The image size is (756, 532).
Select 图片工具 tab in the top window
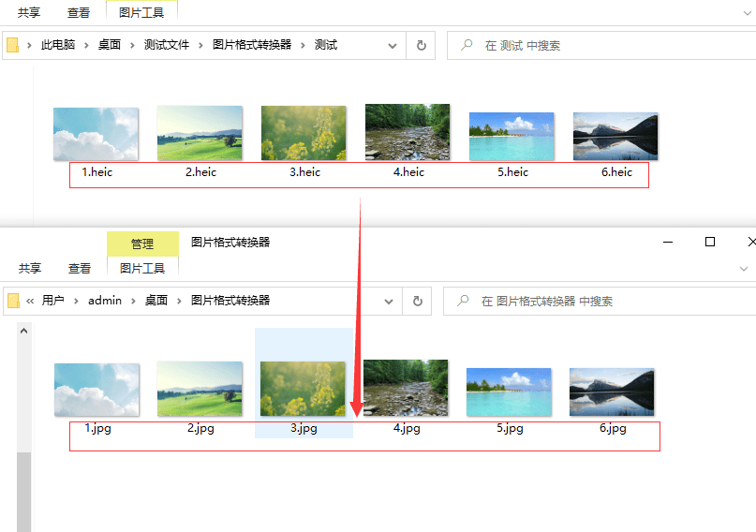point(141,12)
